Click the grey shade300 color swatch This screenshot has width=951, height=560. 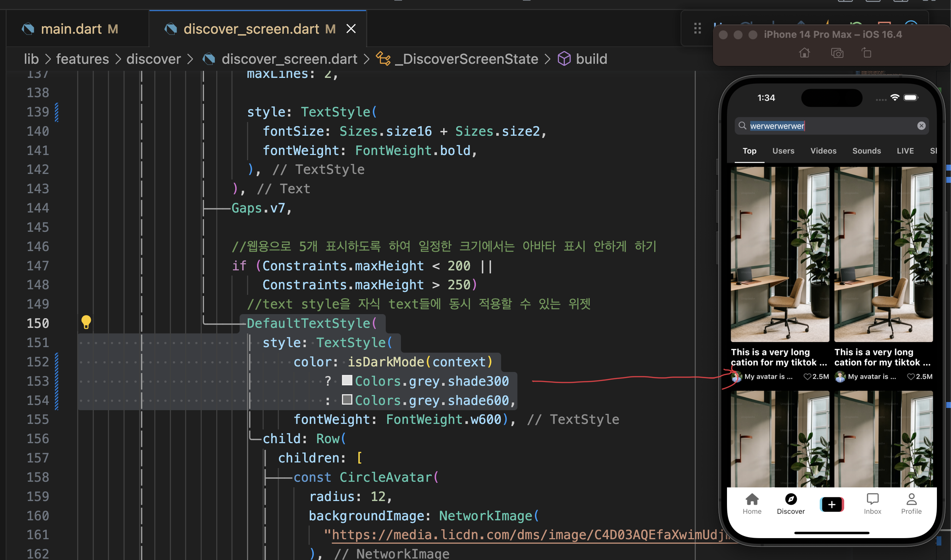pos(347,380)
